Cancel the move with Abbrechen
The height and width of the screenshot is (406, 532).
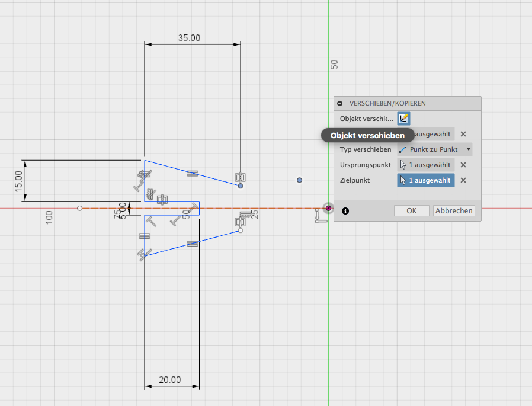coord(454,211)
